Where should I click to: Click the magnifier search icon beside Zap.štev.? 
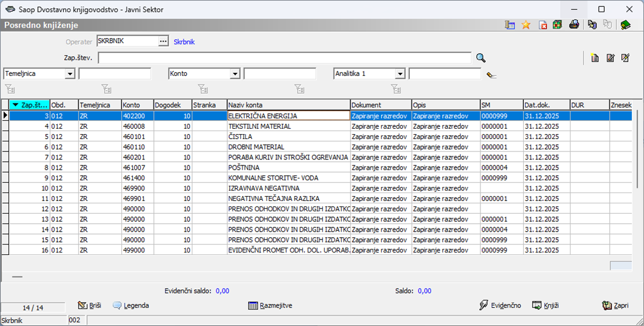pos(481,58)
